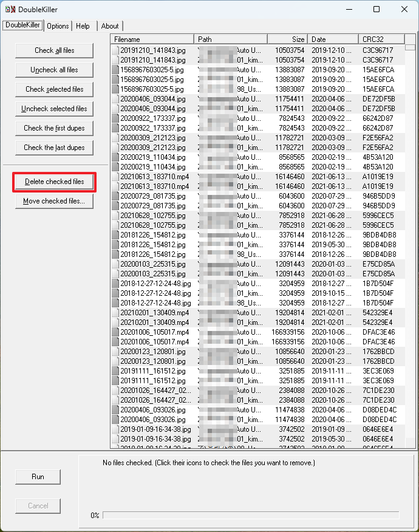Click the file list vertical scrollbar thumb
The image size is (419, 532).
(x=410, y=47)
